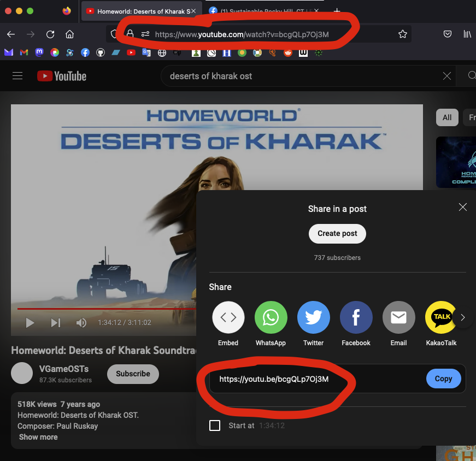Open the VGameOSTs channel name link

[64, 369]
